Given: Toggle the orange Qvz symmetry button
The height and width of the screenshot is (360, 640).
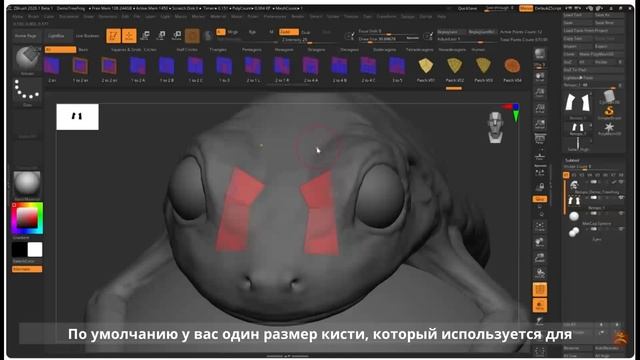Looking at the screenshot, I should 540,199.
